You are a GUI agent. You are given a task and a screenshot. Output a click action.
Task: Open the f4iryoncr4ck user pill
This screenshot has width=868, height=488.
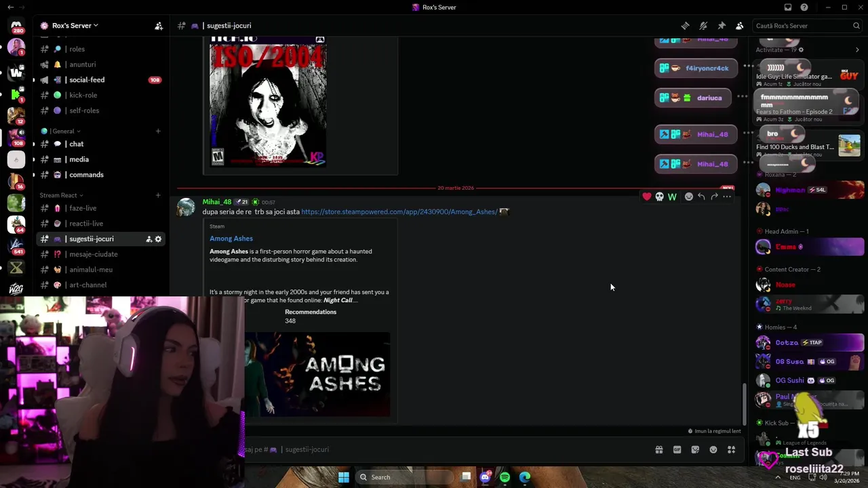click(x=696, y=68)
